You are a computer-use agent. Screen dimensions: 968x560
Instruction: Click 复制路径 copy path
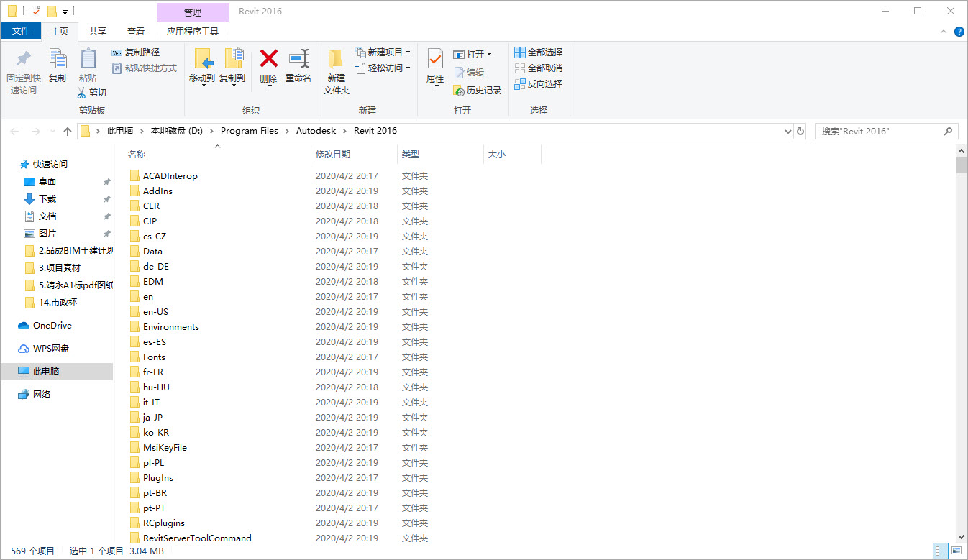pos(136,52)
